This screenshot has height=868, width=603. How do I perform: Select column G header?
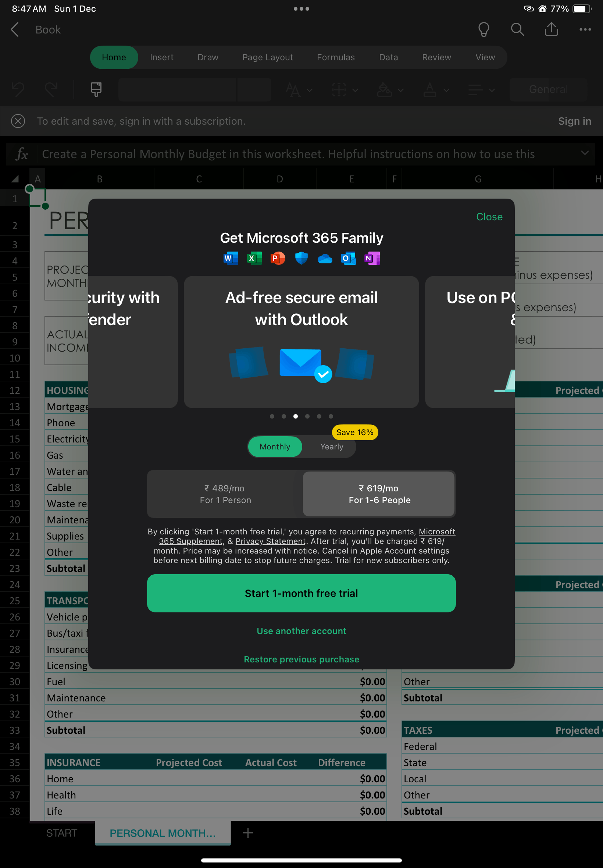tap(478, 179)
